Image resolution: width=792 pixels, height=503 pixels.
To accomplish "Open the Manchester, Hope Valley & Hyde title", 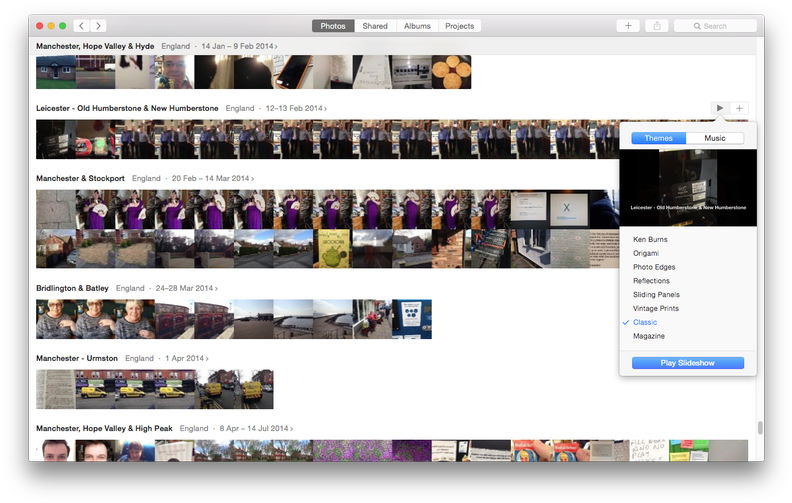I will [x=95, y=46].
